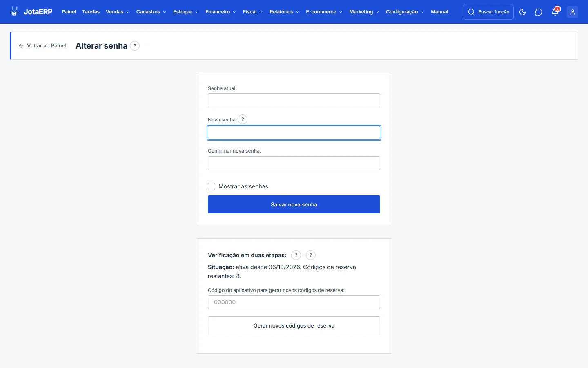Click the JotaERP brand name text
The height and width of the screenshot is (368, 588).
38,12
